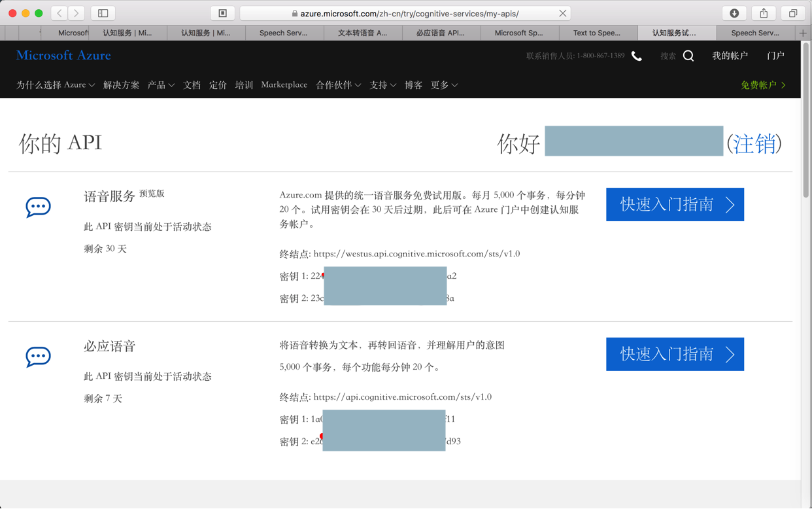The height and width of the screenshot is (509, 812).
Task: Open the 定价 menu item
Action: (x=218, y=85)
